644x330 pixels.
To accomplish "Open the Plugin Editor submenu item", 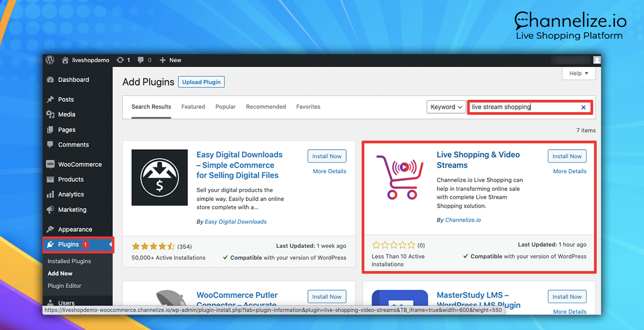I will 64,286.
